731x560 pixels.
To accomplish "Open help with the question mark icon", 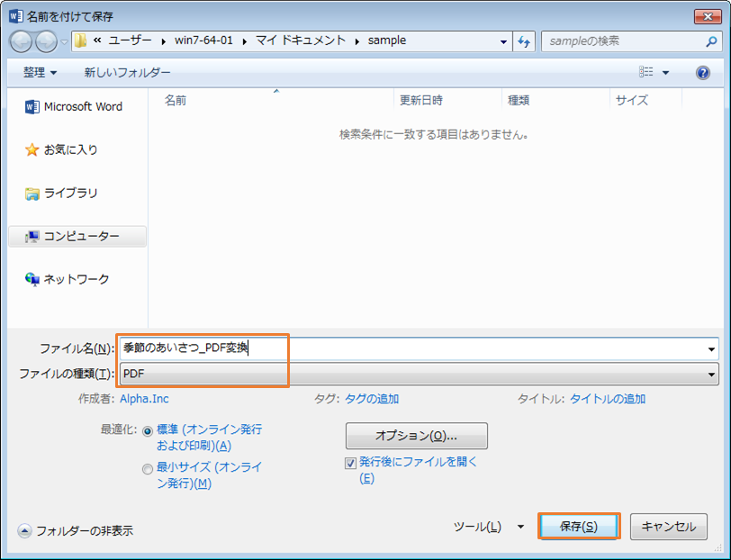I will [x=702, y=73].
